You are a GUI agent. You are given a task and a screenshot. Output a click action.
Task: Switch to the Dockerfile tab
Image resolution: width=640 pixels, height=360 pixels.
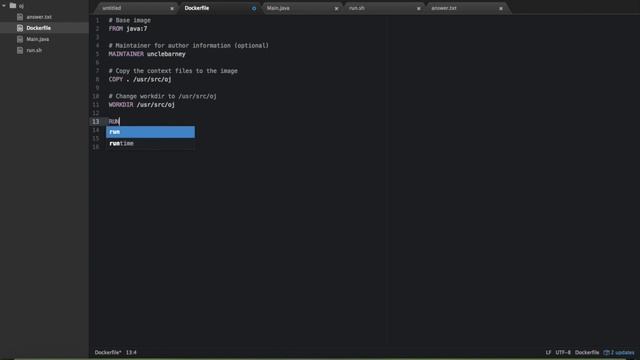197,8
